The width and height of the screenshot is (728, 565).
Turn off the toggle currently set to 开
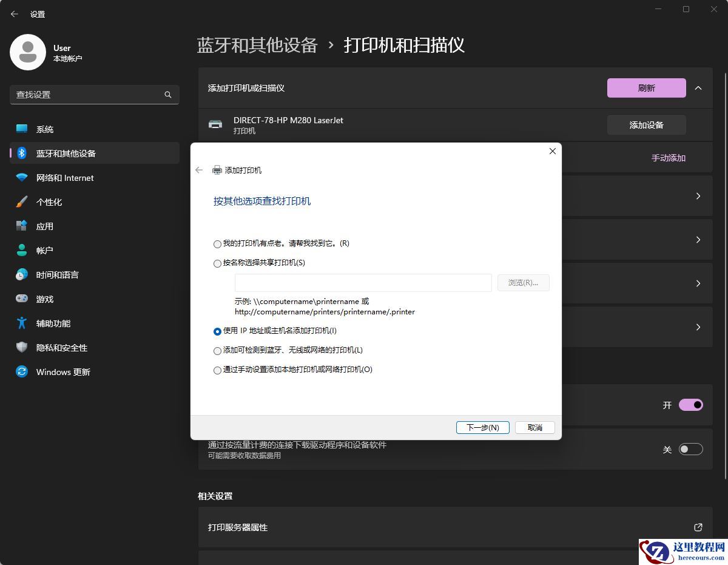pyautogui.click(x=690, y=405)
